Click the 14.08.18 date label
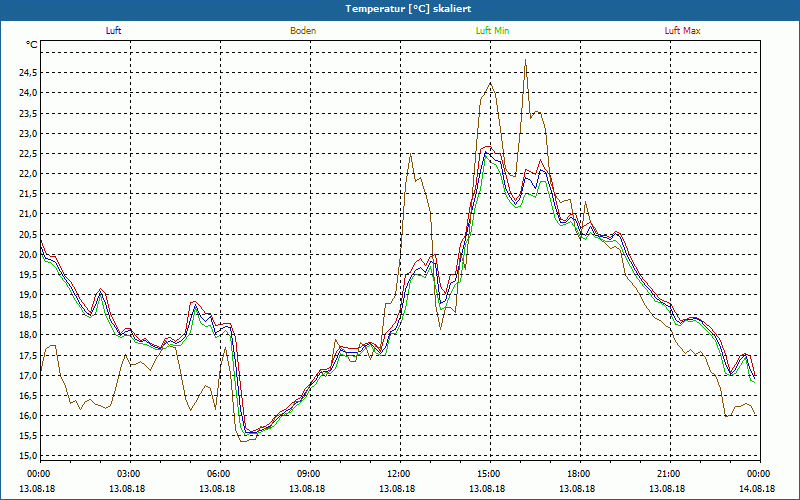Viewport: 800px width, 500px height. click(x=758, y=489)
